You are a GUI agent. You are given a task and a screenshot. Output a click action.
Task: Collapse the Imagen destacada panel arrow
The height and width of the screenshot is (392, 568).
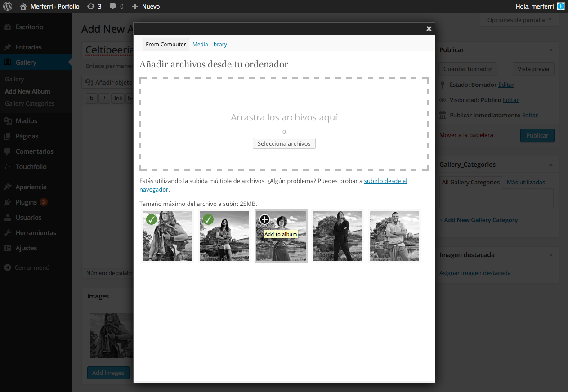tap(551, 255)
